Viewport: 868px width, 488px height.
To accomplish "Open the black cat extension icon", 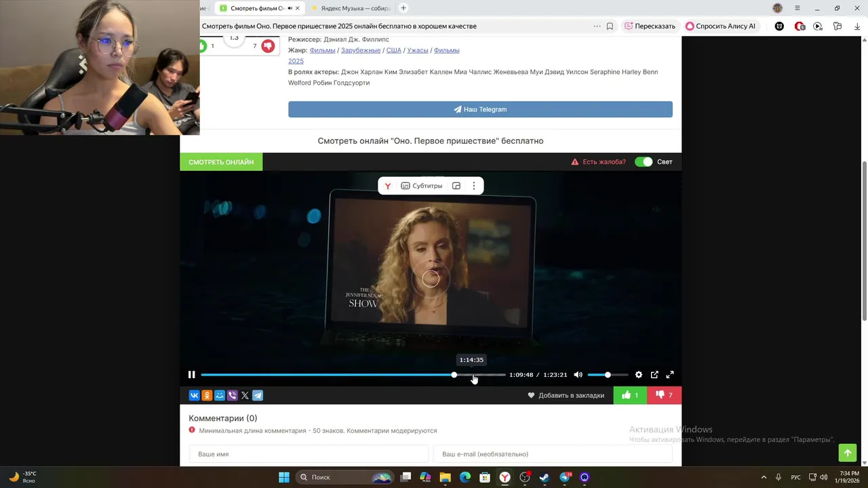I will (779, 26).
